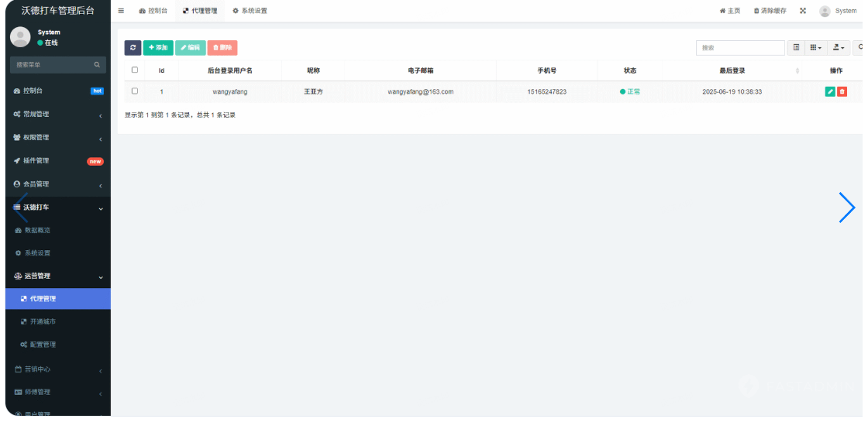Click the System user avatar in top bar
This screenshot has height=422, width=868.
coord(825,11)
